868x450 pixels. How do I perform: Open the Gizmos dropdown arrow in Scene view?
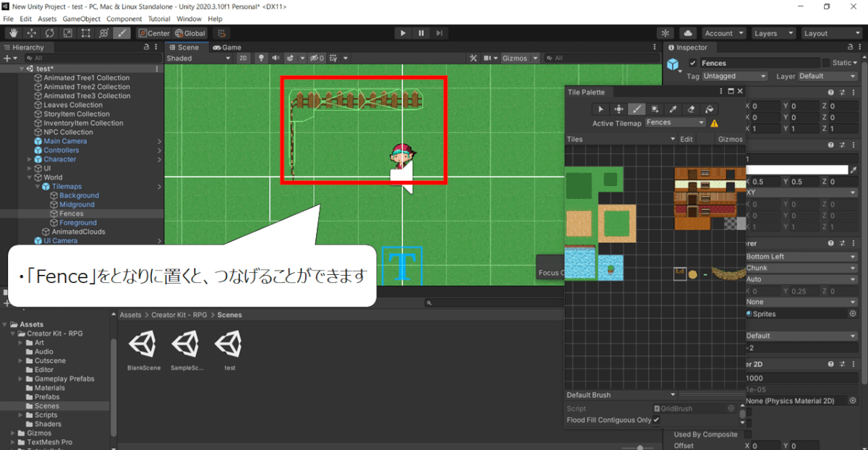[535, 58]
